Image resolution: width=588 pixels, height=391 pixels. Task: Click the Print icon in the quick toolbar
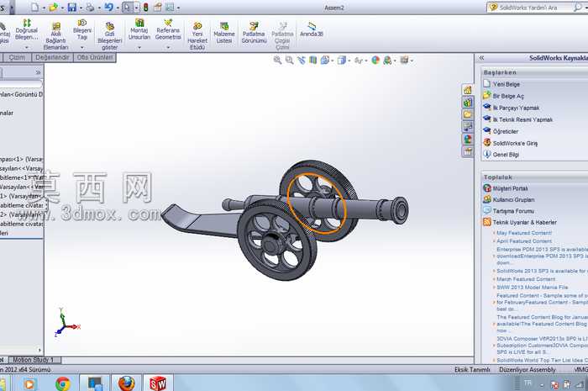pyautogui.click(x=91, y=7)
